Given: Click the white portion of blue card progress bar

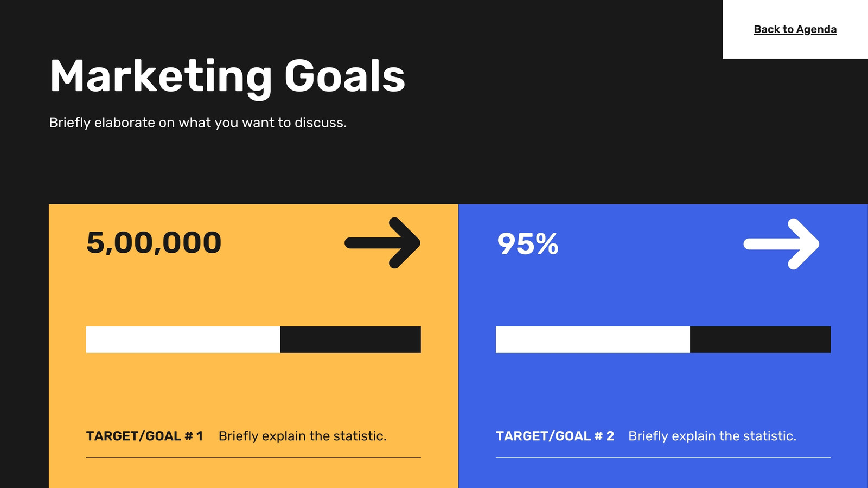Looking at the screenshot, I should [x=593, y=339].
